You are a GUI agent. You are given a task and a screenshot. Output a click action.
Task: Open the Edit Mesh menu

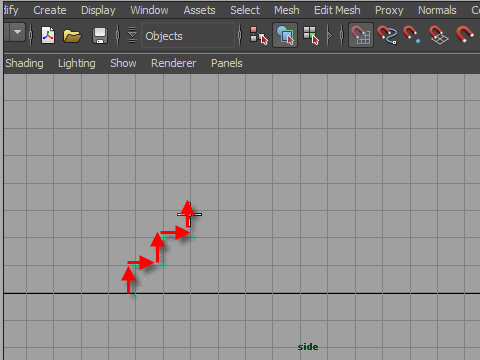point(337,10)
